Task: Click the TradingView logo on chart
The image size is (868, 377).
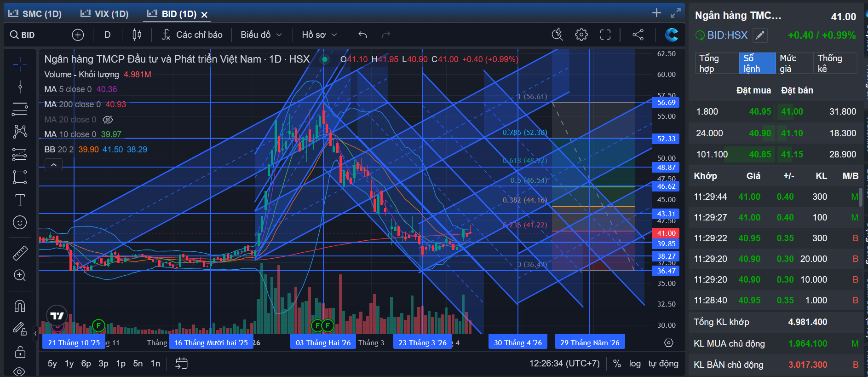Action: tap(57, 316)
